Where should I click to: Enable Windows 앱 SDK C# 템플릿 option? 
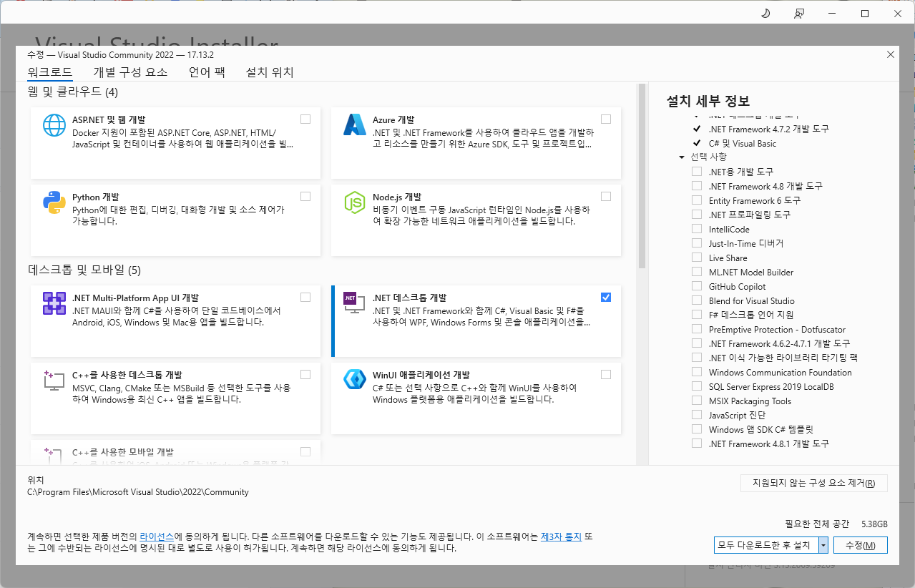[697, 429]
